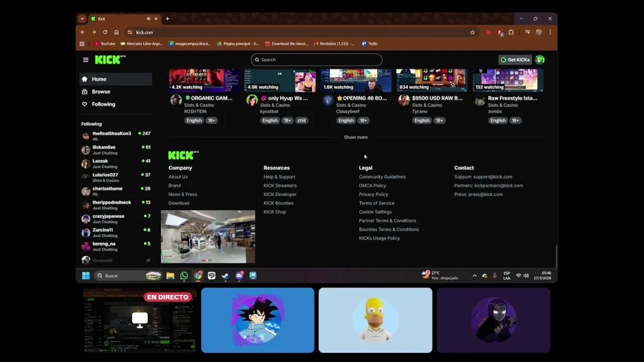Click browser home button

(x=116, y=32)
